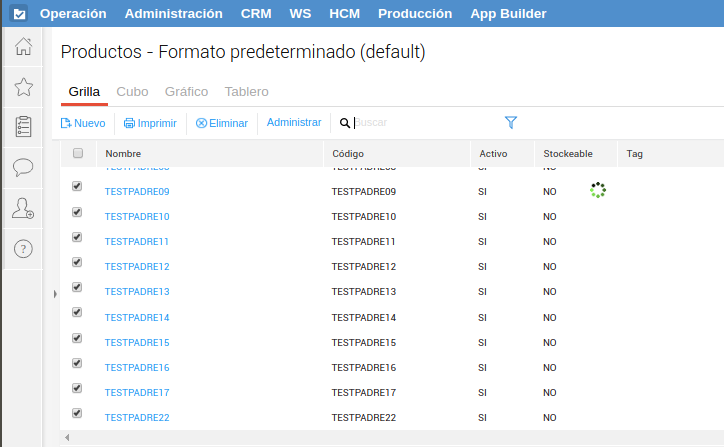Viewport: 724px width, 447px height.
Task: Open the TESTPADRE12 product link
Action: point(137,267)
